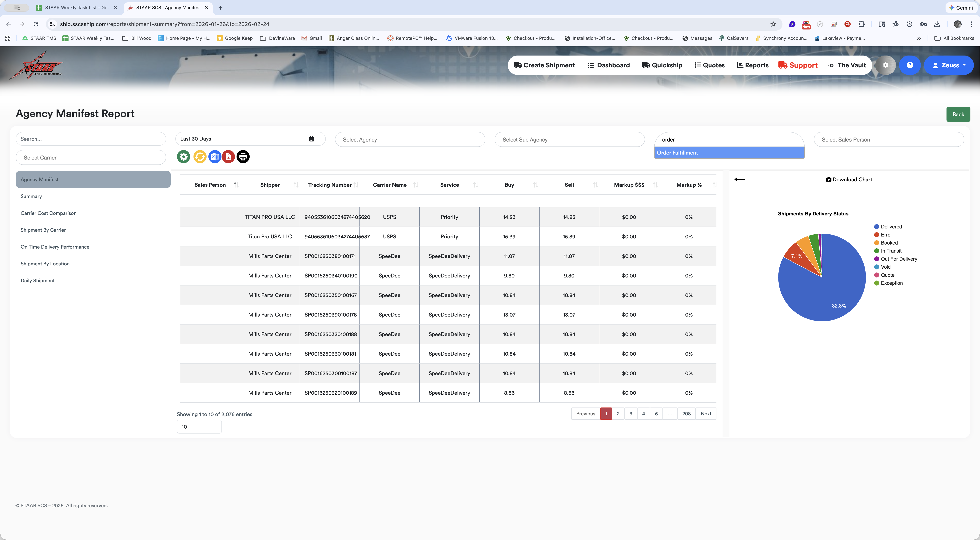The height and width of the screenshot is (540, 980).
Task: Click the blue help question mark icon
Action: [x=910, y=65]
